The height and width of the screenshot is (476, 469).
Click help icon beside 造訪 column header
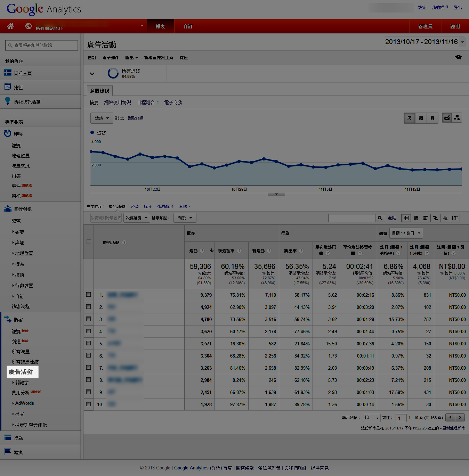202,251
